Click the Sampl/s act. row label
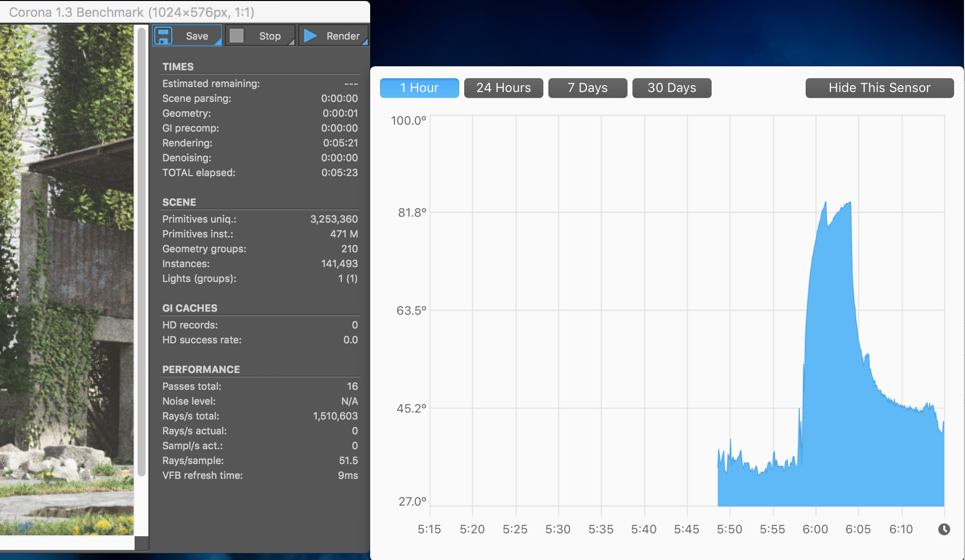965x560 pixels. 193,446
